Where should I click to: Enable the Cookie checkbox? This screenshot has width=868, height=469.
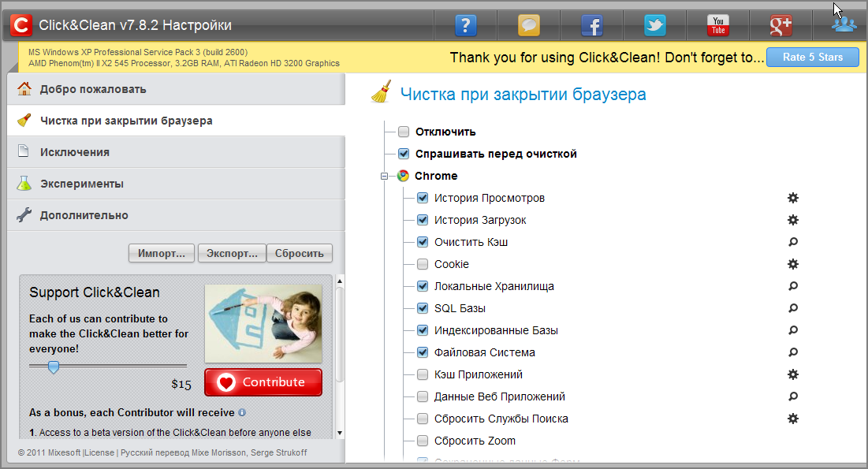(423, 264)
